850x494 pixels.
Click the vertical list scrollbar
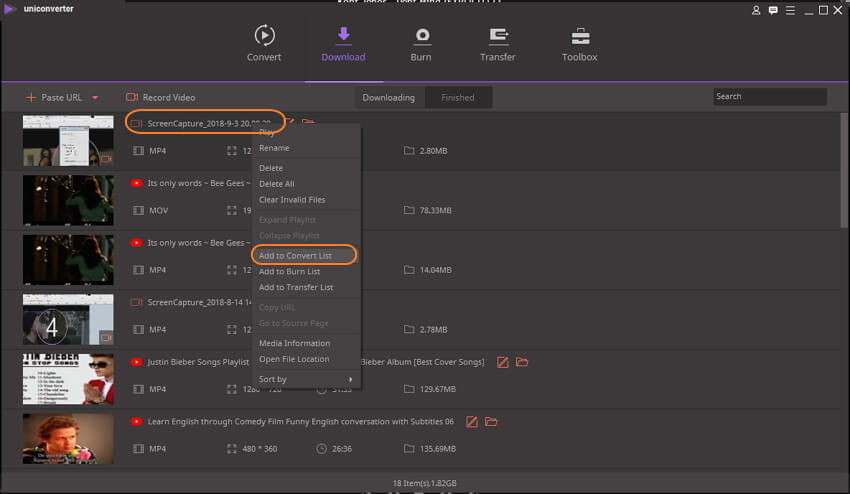(x=843, y=171)
